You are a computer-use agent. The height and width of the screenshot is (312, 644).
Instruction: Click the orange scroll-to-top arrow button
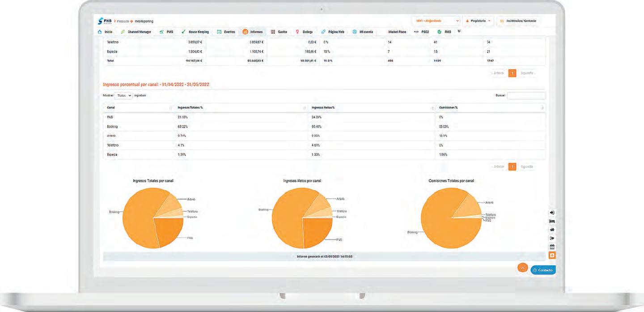(x=522, y=268)
